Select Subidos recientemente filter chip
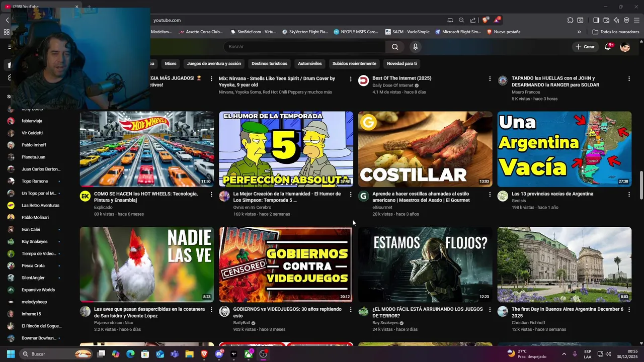This screenshot has width=644, height=362. pos(354,63)
